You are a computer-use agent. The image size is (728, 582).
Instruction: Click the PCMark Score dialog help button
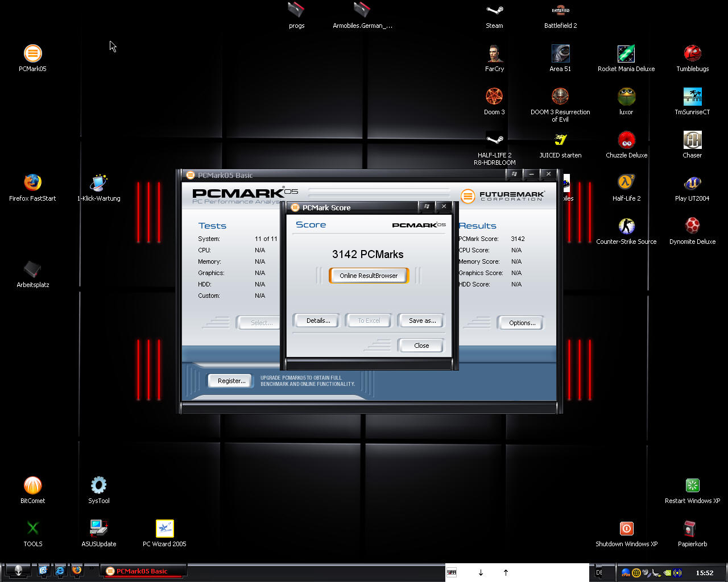click(427, 206)
